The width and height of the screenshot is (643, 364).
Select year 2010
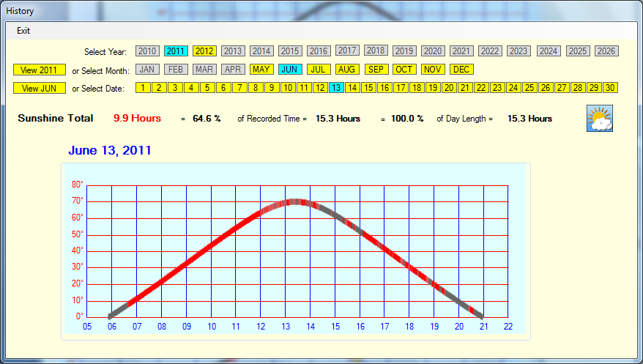pos(147,51)
